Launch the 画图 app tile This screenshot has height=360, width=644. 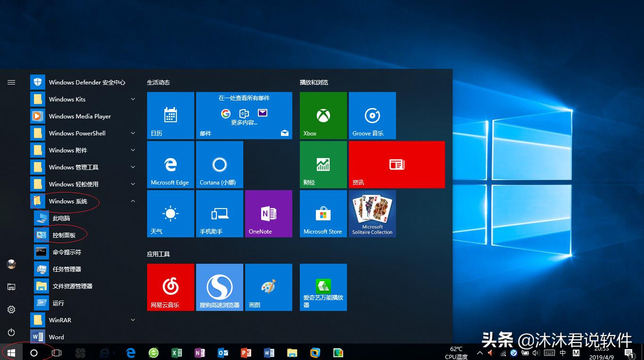(x=268, y=287)
